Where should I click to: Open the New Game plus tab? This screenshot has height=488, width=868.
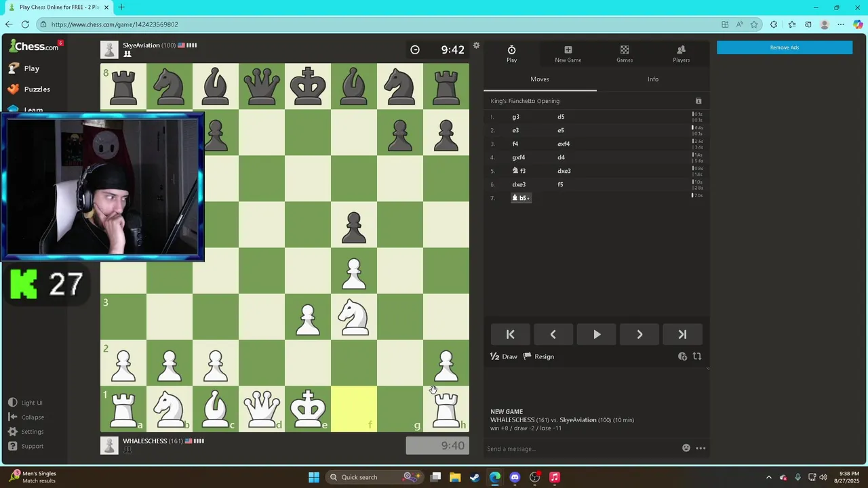(x=568, y=54)
